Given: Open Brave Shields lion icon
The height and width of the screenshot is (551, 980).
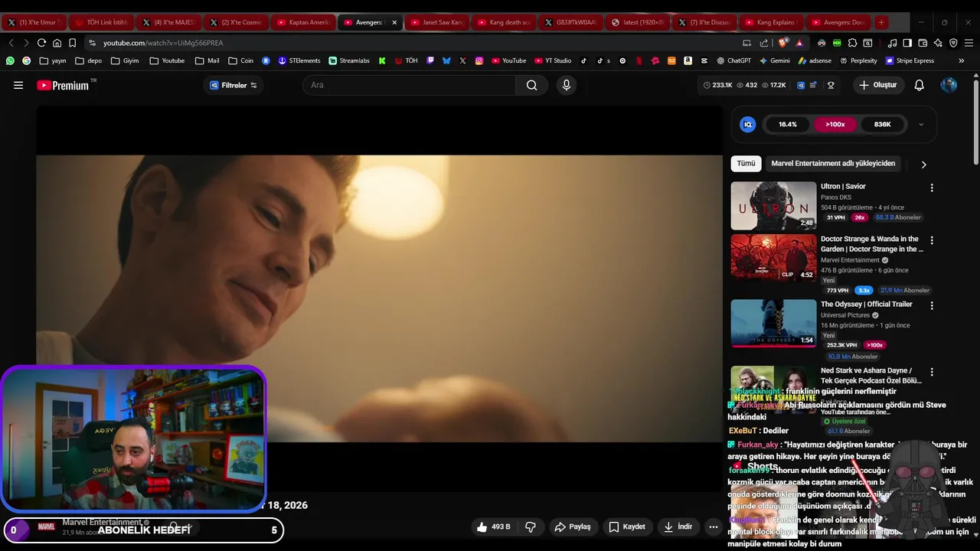Looking at the screenshot, I should [x=782, y=43].
